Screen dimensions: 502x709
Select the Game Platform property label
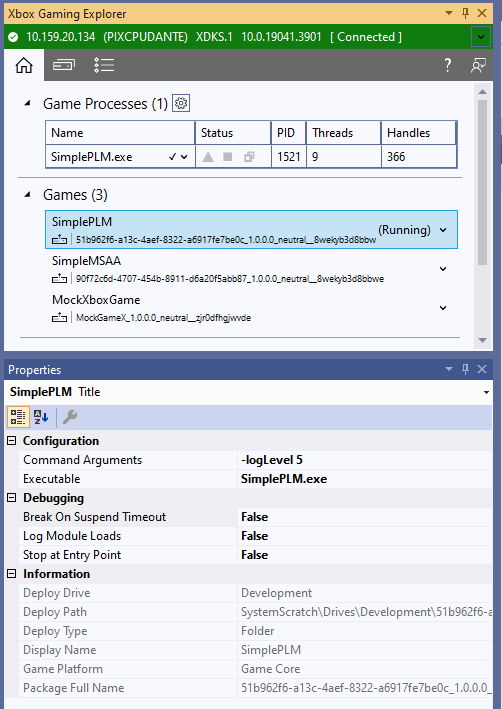coord(63,669)
